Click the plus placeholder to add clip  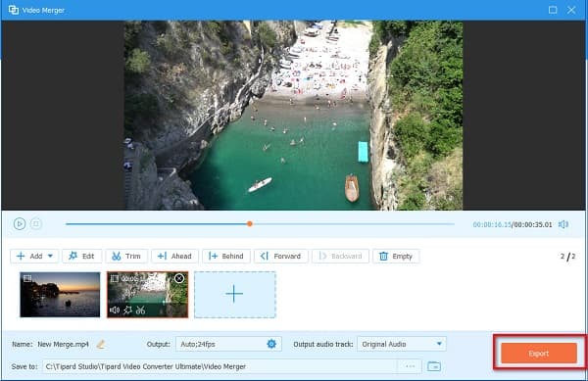click(x=235, y=295)
